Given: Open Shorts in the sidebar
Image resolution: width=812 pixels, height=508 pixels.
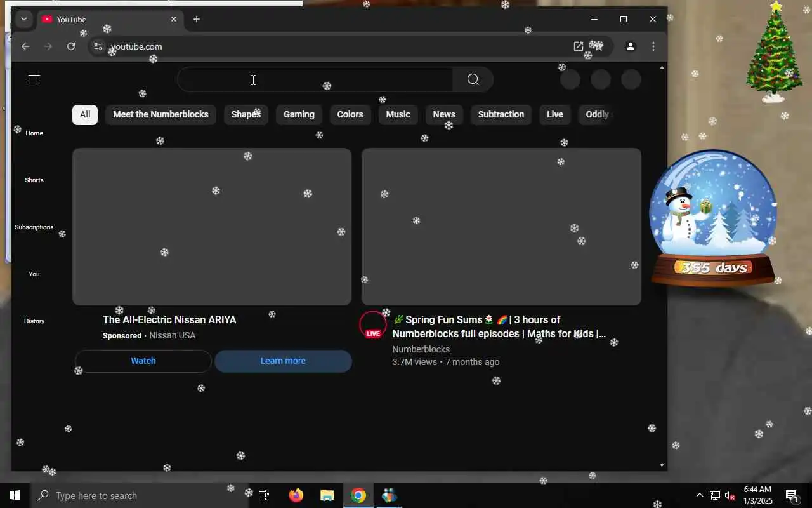Looking at the screenshot, I should [x=34, y=180].
